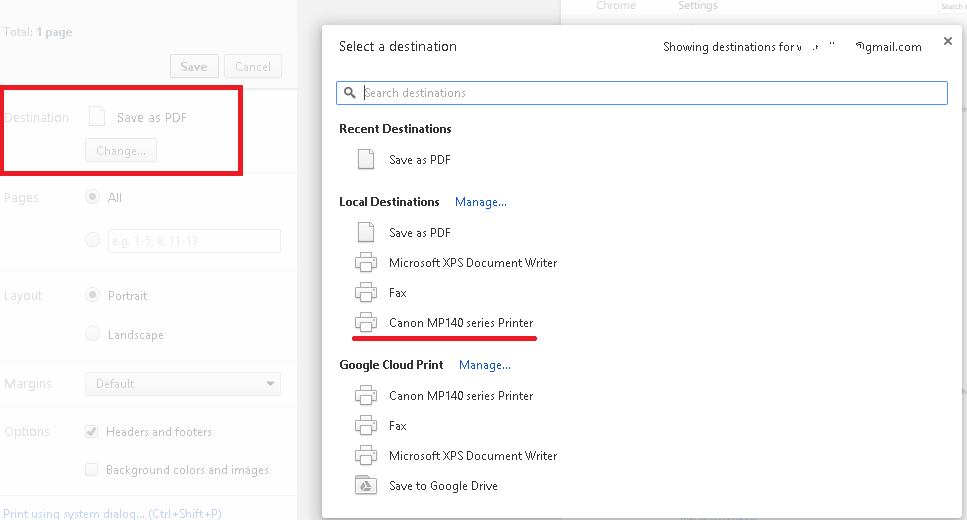Image resolution: width=967 pixels, height=520 pixels.
Task: Click the Change destination button
Action: tap(121, 151)
